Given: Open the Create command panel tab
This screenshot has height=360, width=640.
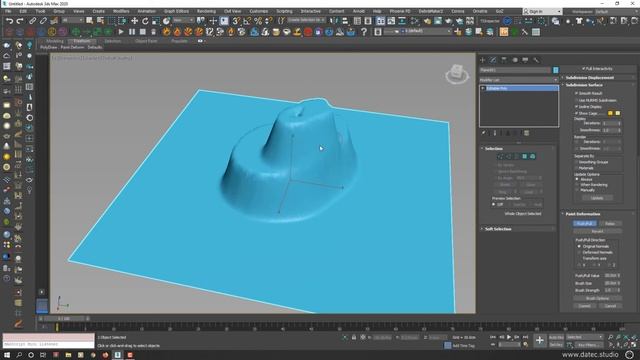Looking at the screenshot, I should (482, 60).
